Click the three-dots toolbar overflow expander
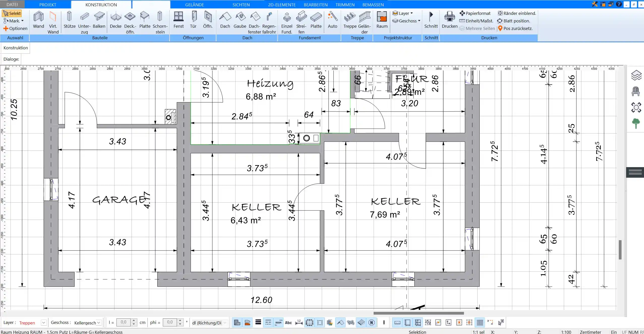644x334 pixels. coord(384,322)
